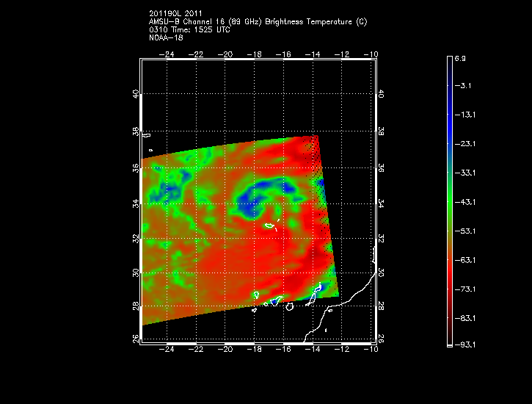Click the small island outline near latitude 38

(x=147, y=135)
